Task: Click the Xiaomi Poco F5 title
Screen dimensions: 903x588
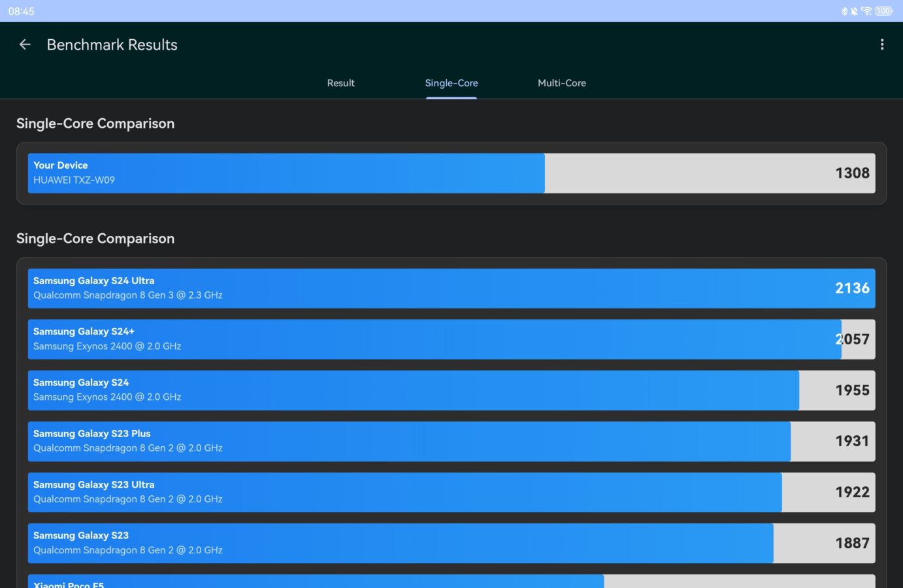Action: 69,585
